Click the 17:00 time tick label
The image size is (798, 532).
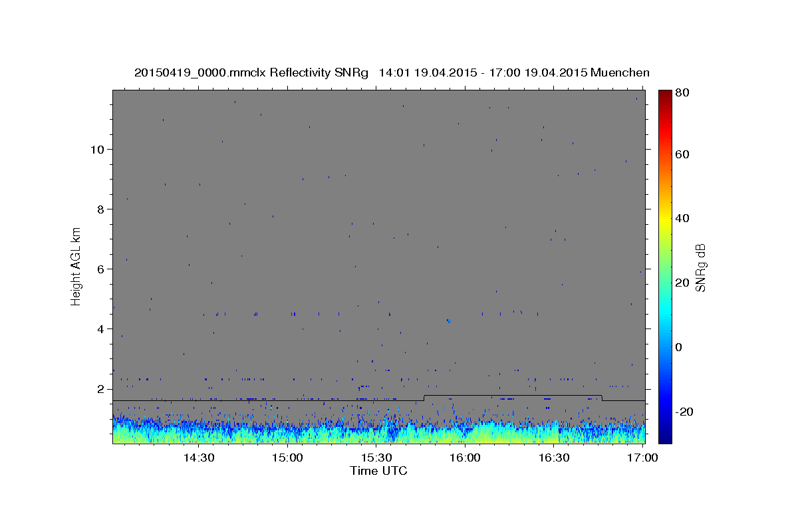pyautogui.click(x=642, y=458)
